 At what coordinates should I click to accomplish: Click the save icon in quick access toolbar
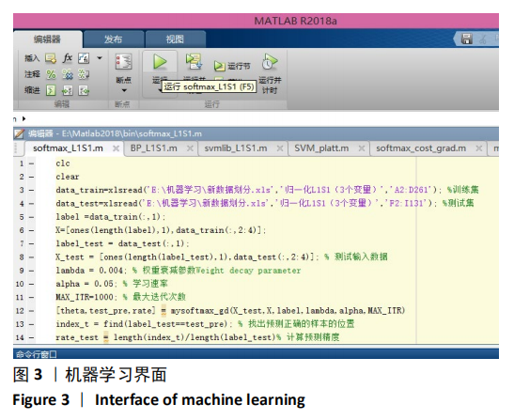[x=467, y=39]
